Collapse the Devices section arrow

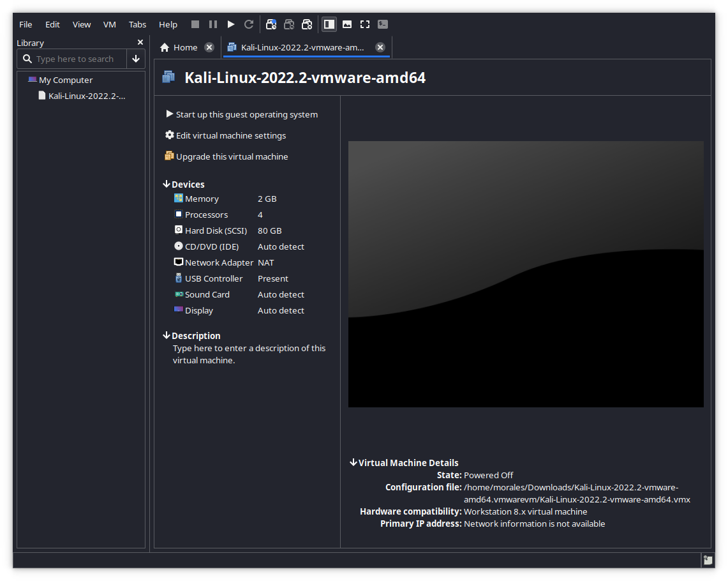167,184
